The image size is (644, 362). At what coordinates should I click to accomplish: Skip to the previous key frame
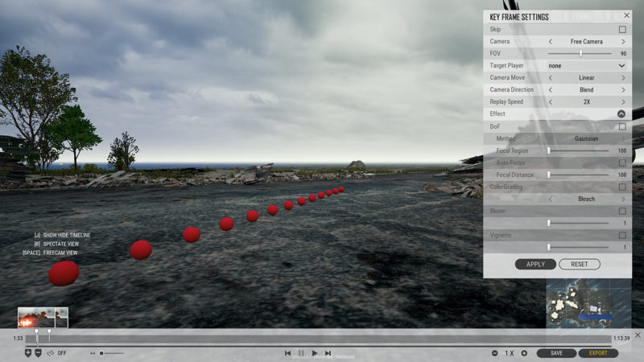click(x=287, y=353)
